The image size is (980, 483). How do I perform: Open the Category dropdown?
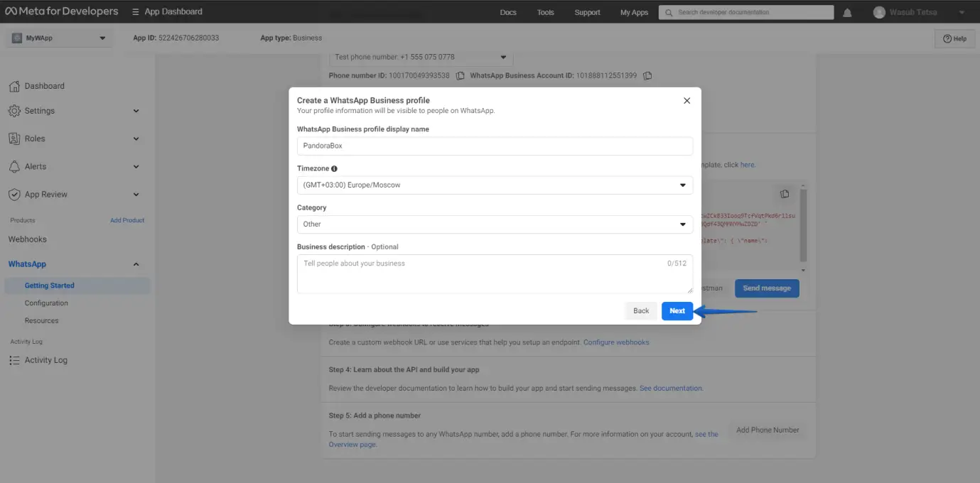495,224
